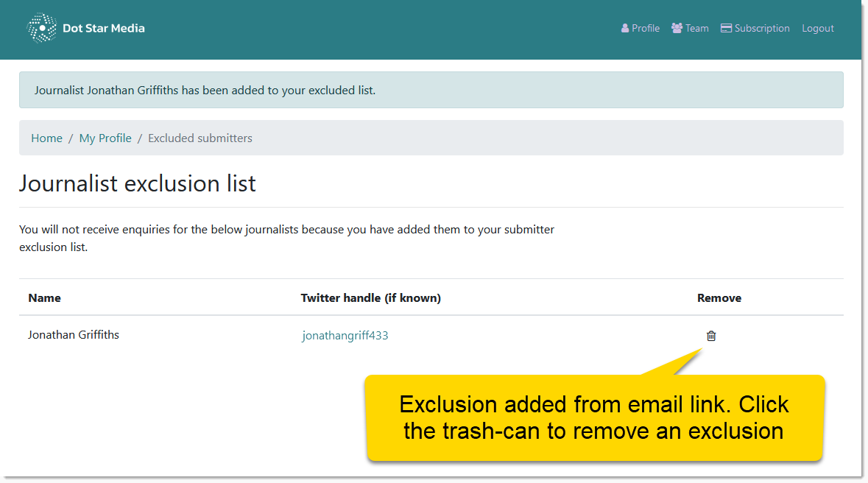Viewport: 868px width, 483px height.
Task: Click the Remove column header
Action: pos(719,298)
